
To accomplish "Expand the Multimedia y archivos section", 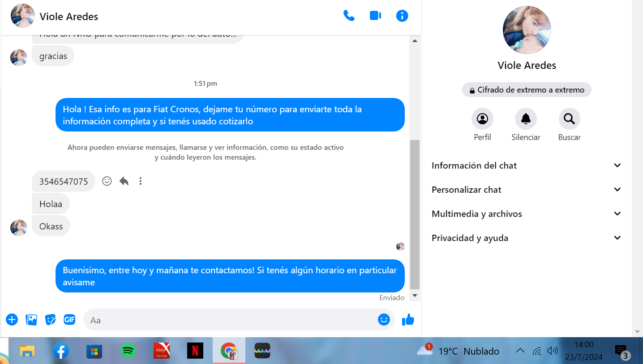I will pos(526,214).
